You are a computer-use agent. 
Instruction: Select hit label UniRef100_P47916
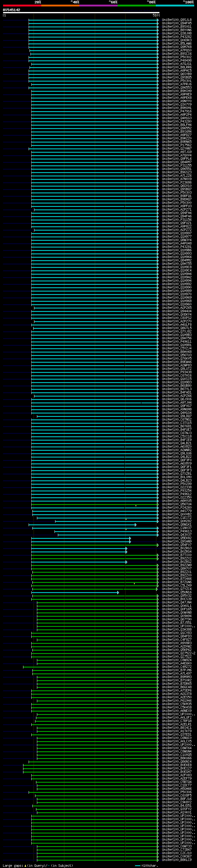pos(176,111)
